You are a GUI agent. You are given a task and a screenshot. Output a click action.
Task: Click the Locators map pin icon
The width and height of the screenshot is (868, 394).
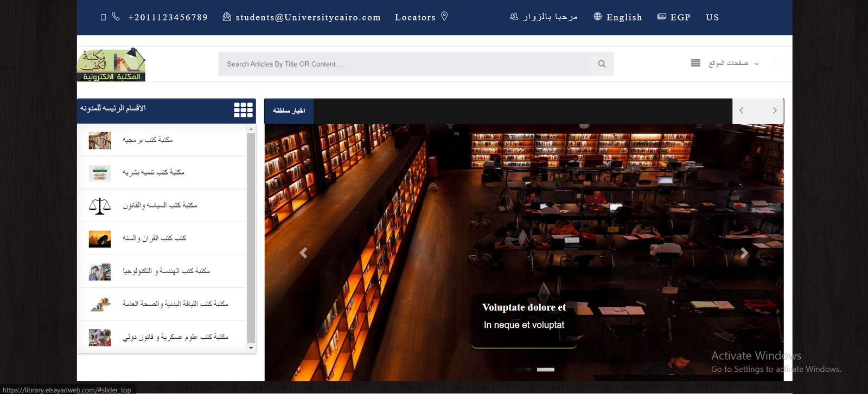point(444,16)
